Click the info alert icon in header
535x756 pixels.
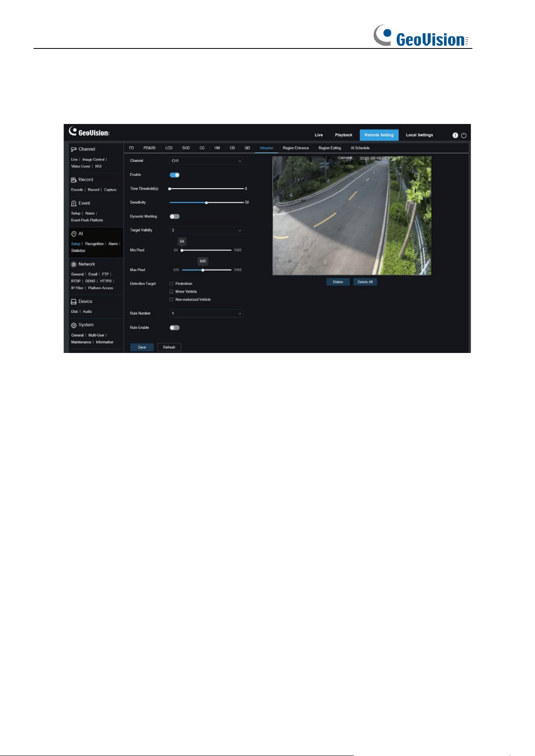point(455,135)
